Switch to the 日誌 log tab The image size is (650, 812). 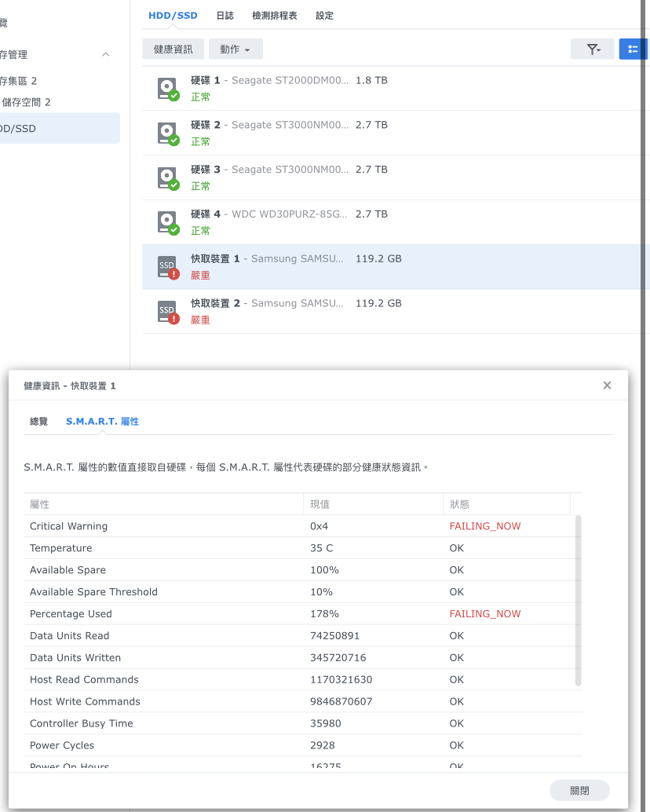point(225,16)
